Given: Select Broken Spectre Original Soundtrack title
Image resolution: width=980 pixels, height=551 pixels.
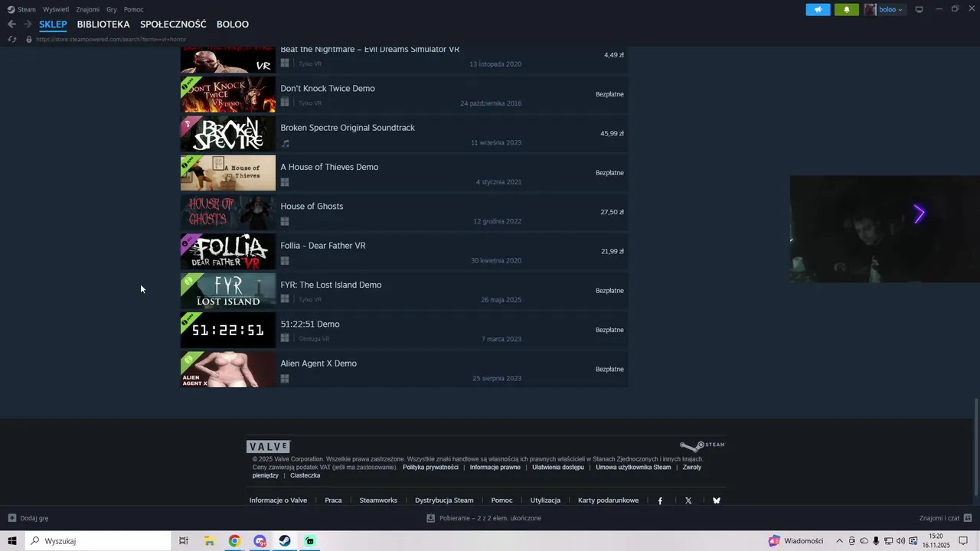Looking at the screenshot, I should click(348, 127).
